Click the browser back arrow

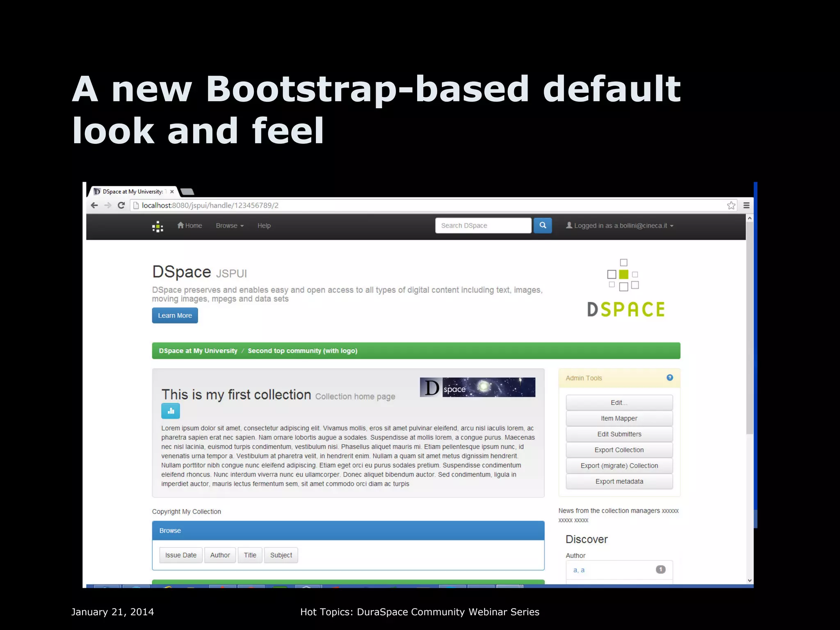pos(94,205)
